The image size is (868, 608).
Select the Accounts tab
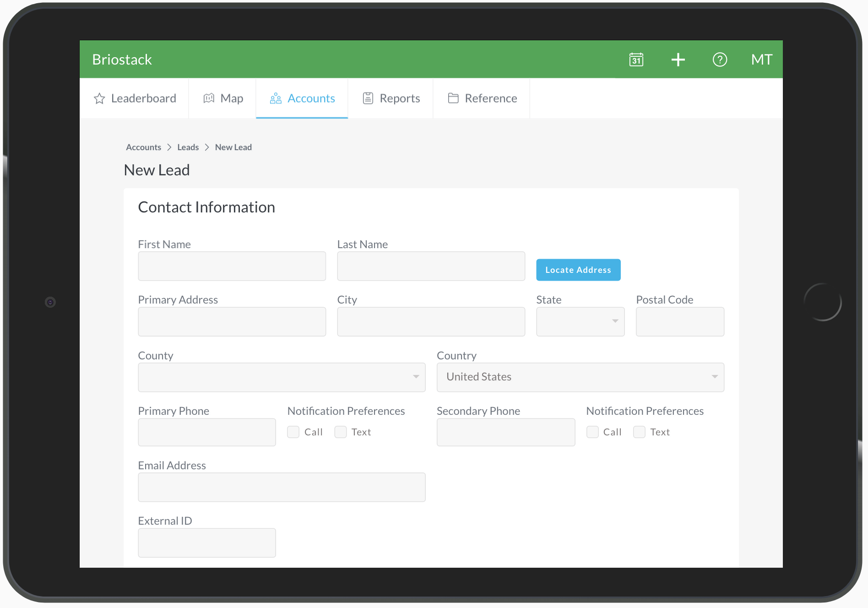[302, 98]
